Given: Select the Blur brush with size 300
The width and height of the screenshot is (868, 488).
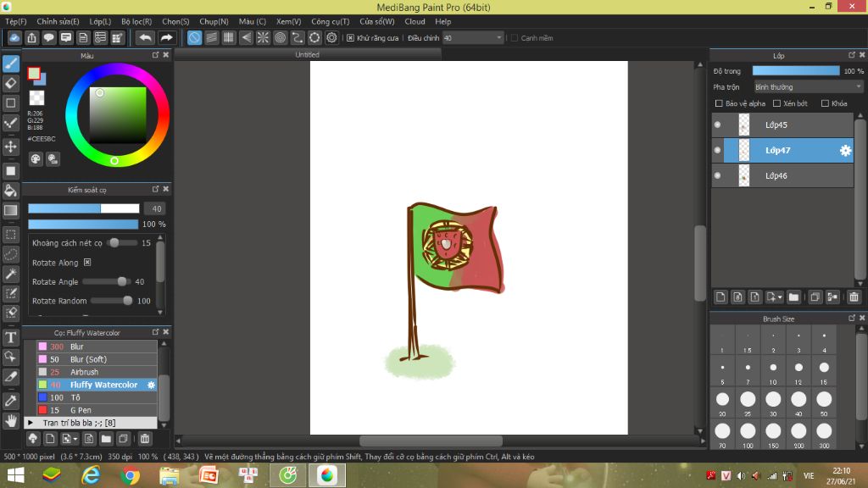Looking at the screenshot, I should point(97,347).
